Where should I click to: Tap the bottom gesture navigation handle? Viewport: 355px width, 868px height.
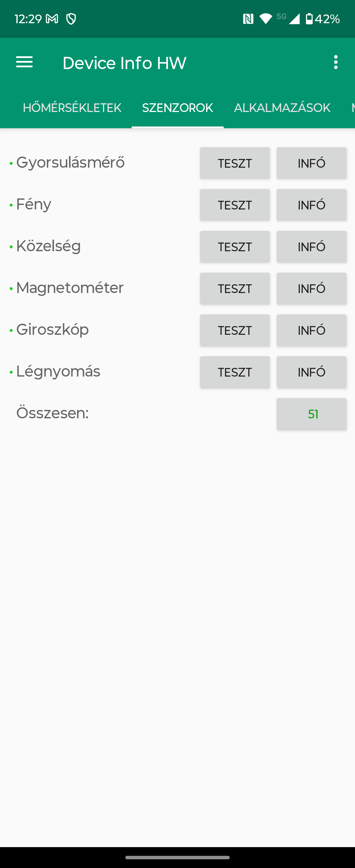(178, 858)
